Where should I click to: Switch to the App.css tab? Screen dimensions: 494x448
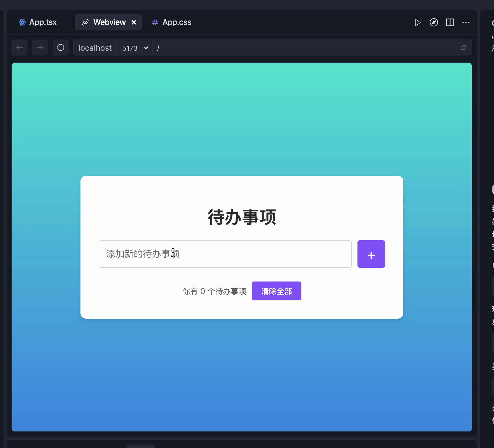(x=177, y=22)
